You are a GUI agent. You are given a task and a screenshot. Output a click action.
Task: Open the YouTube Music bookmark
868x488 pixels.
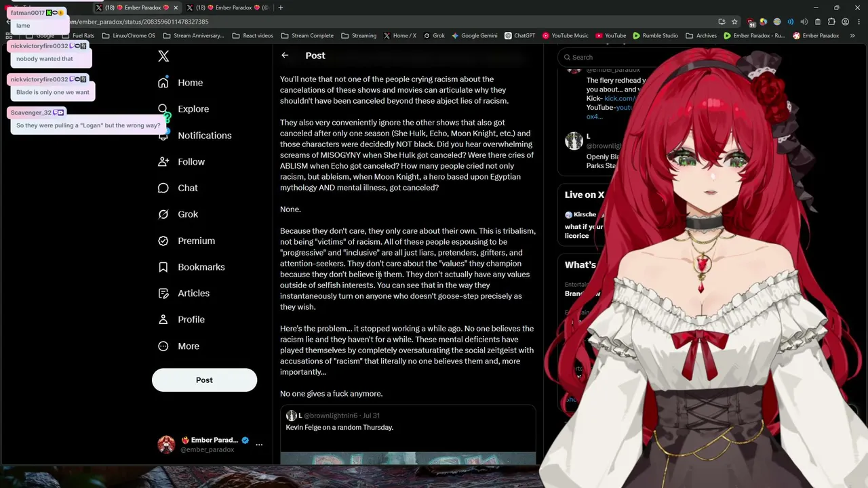566,35
